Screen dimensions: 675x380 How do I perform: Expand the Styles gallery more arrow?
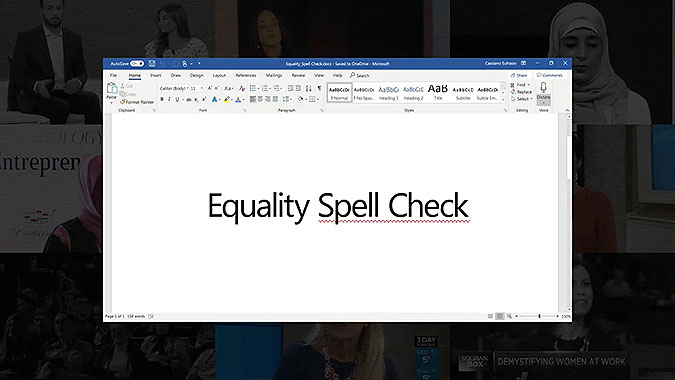(503, 100)
